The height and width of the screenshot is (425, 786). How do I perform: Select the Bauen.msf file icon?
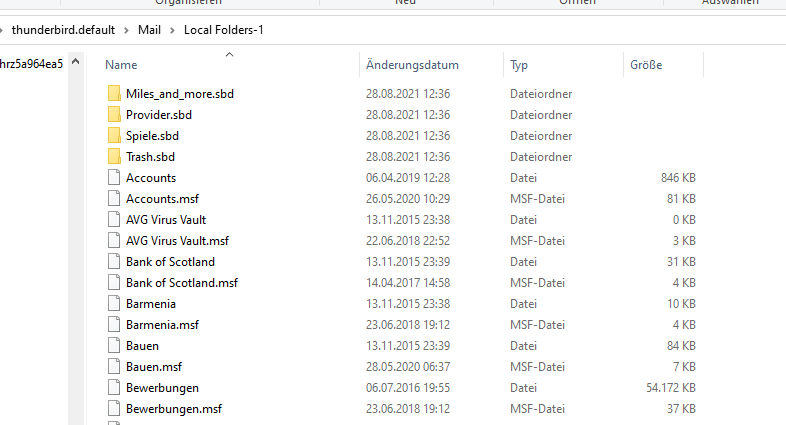point(114,367)
